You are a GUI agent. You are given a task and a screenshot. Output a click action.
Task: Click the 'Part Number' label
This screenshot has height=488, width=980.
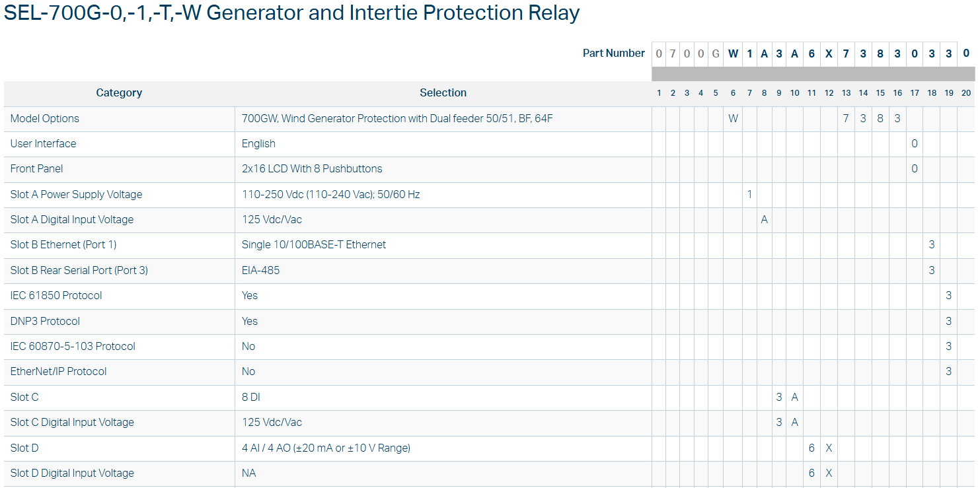point(613,53)
